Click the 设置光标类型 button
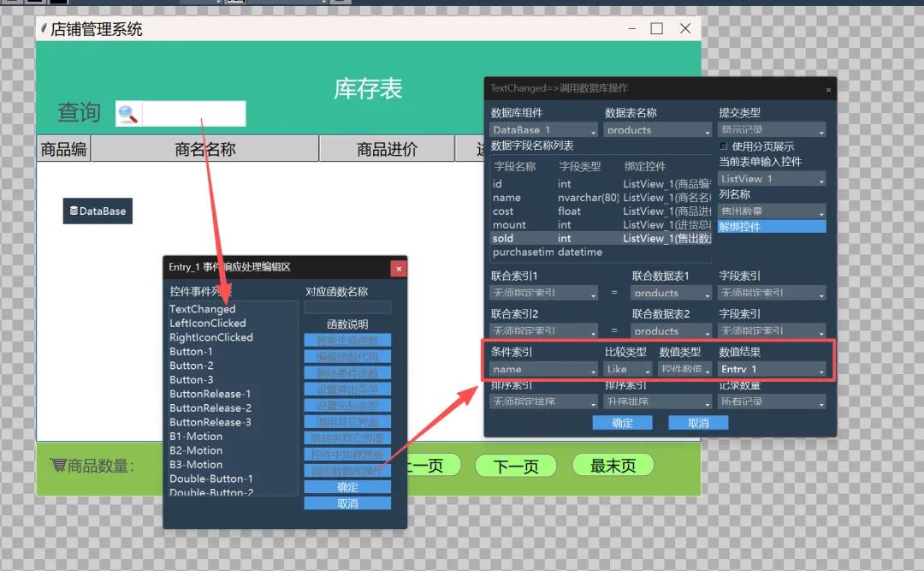924x571 pixels. [347, 405]
